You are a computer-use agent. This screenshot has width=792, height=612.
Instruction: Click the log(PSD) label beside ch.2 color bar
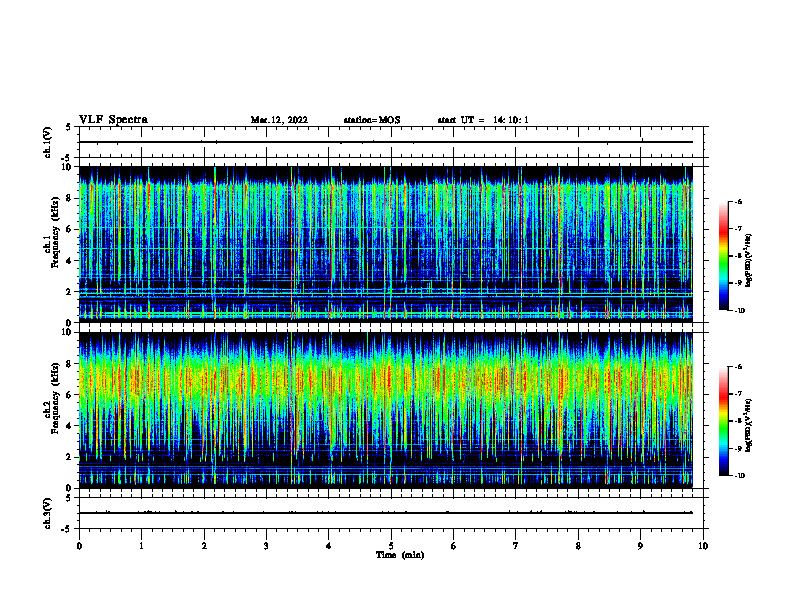tap(749, 425)
